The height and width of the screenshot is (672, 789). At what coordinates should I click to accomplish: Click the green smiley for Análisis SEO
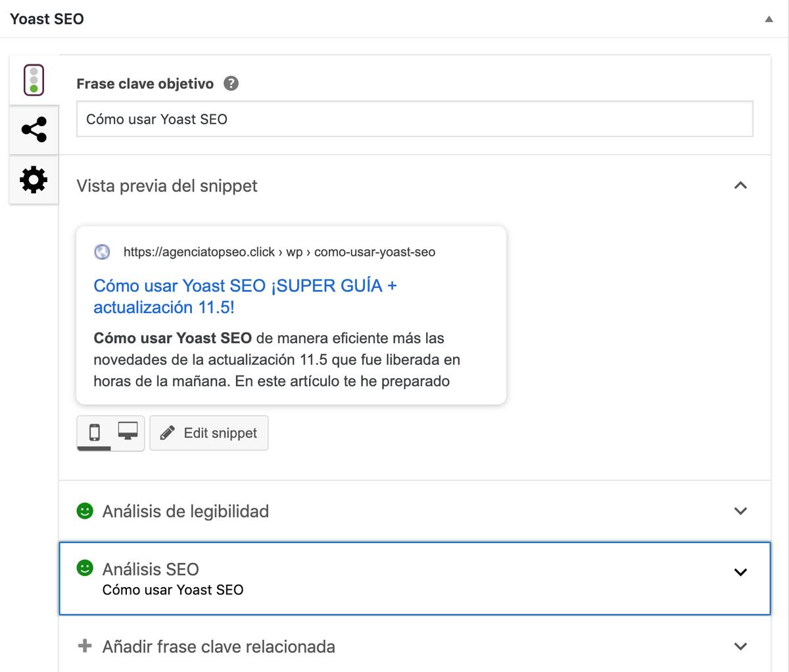point(85,568)
